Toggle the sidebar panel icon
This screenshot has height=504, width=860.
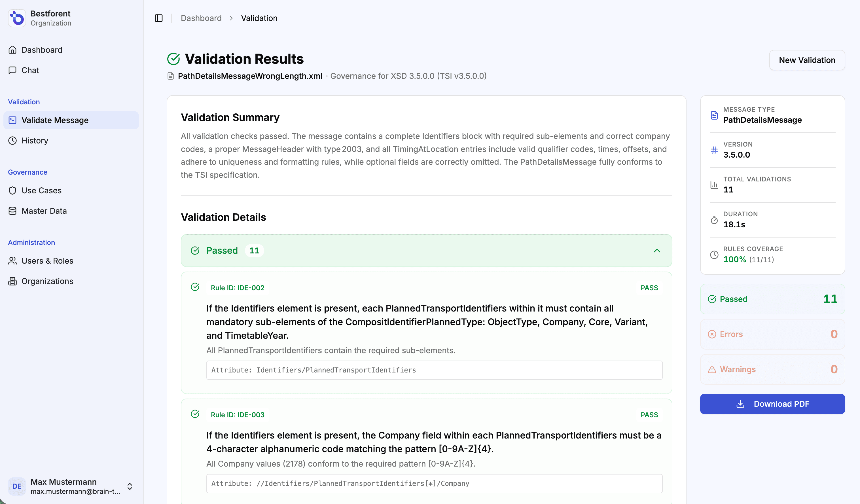pos(159,18)
